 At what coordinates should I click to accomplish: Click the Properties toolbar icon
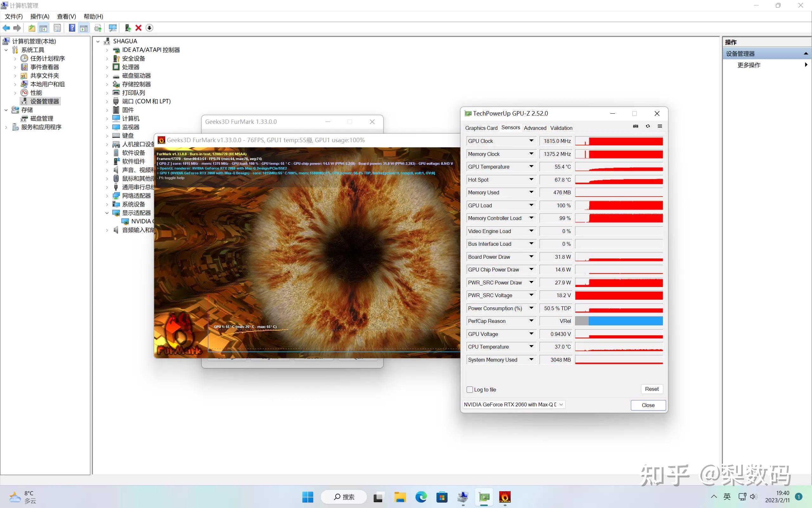(x=57, y=28)
